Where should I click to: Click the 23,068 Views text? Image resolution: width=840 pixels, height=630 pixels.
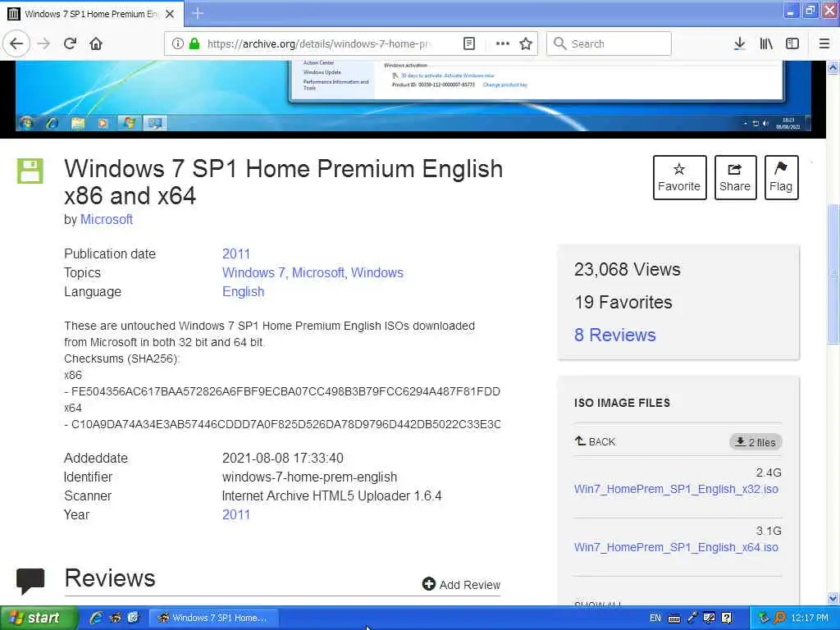point(628,269)
